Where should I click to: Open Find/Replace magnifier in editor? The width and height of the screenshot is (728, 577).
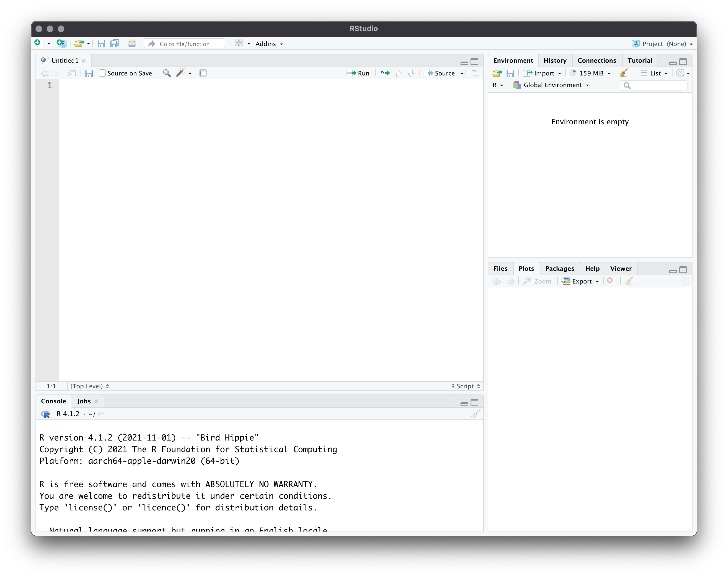pos(167,73)
